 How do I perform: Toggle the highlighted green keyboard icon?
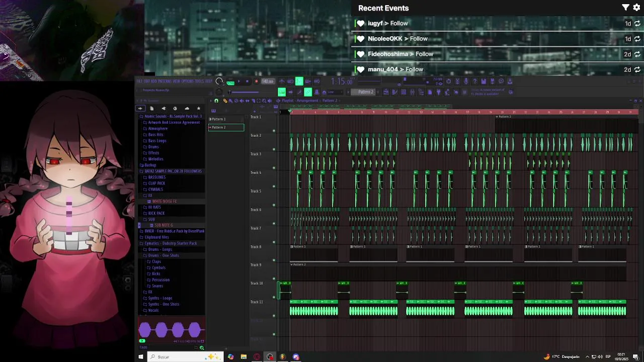[281, 92]
